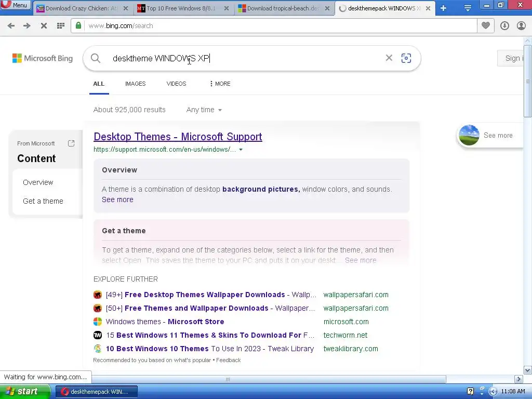Click the vertical scrollbar down arrow
This screenshot has width=532, height=399.
[528, 370]
